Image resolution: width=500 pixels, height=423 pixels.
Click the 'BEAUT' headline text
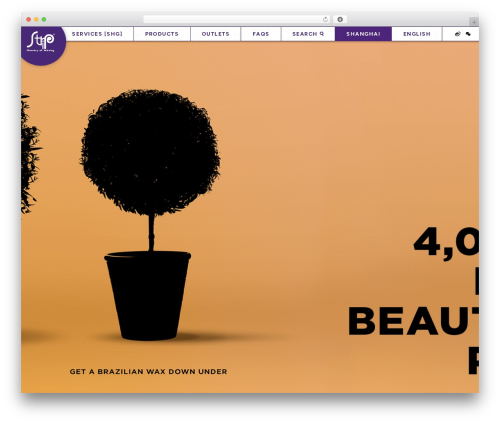(x=413, y=321)
